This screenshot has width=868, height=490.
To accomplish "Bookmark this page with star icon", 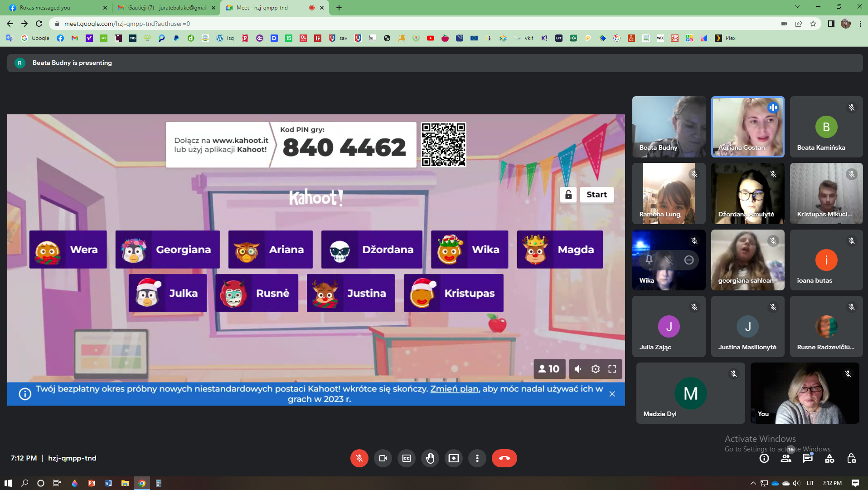I will 813,24.
